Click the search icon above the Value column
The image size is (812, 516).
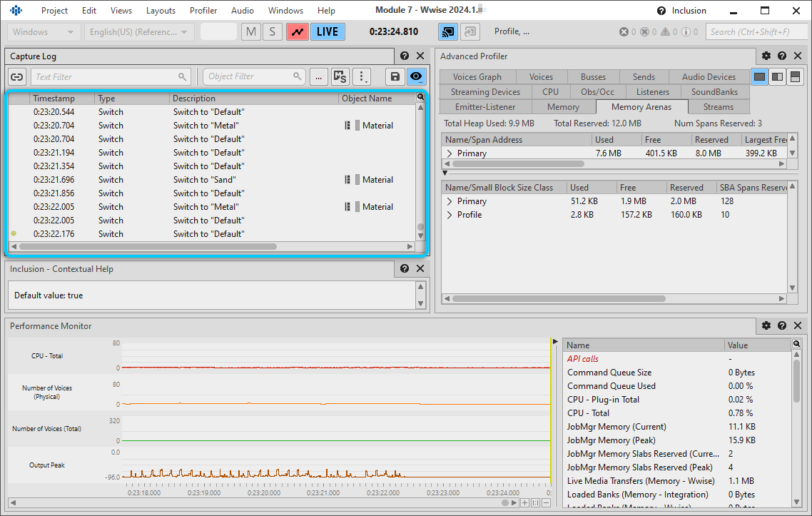pos(797,345)
